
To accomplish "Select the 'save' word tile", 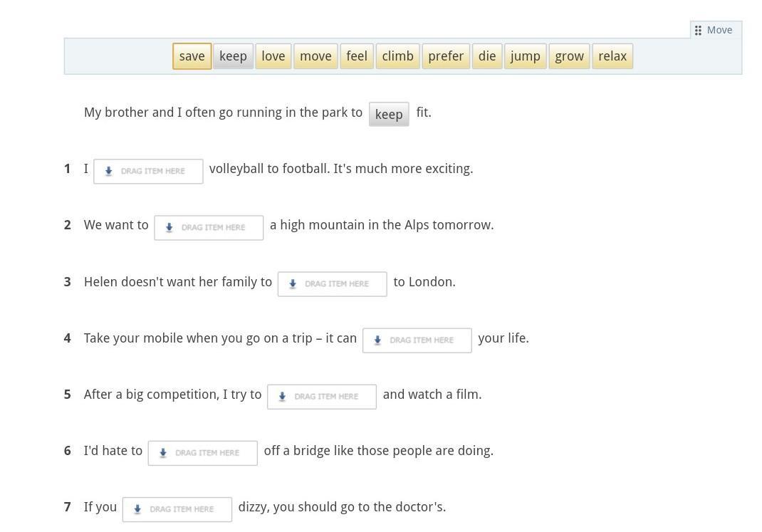I will coord(192,56).
